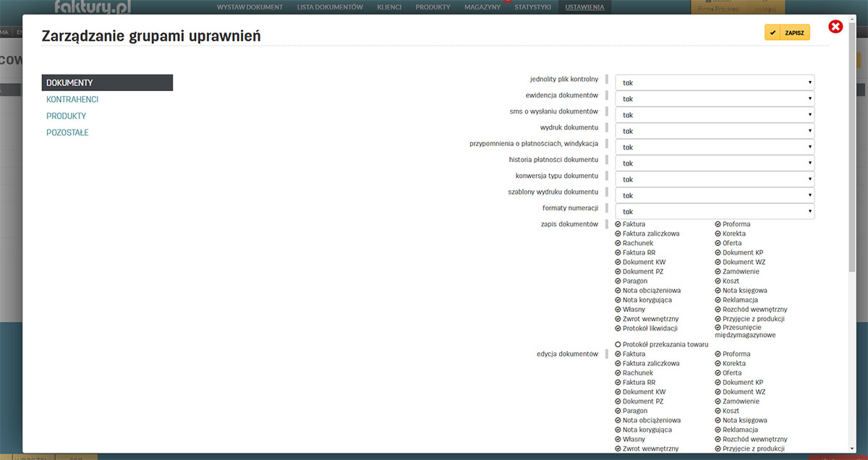Uncheck Paragon under zapis dokumentów
The image size is (868, 460).
(618, 281)
